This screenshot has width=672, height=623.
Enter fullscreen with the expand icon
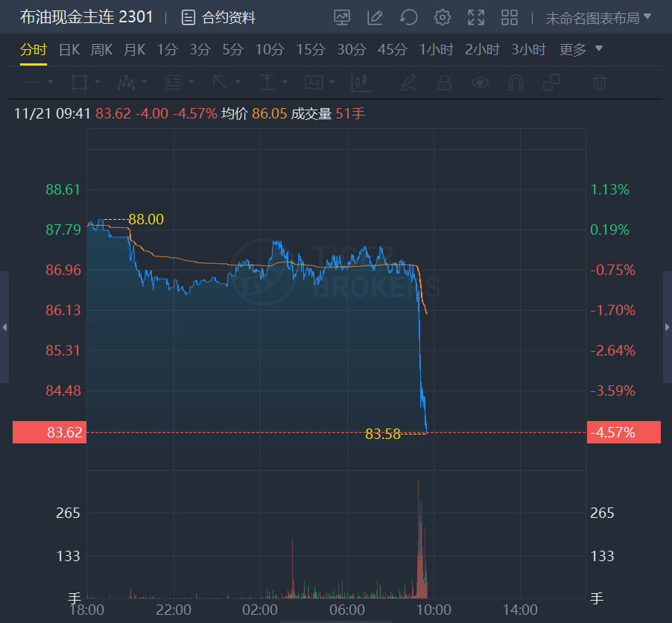tap(476, 17)
